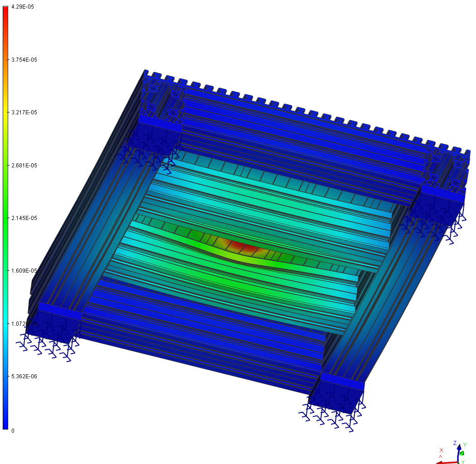
Task: Click the legend maximum value 4.29E-05
Action: pyautogui.click(x=23, y=7)
